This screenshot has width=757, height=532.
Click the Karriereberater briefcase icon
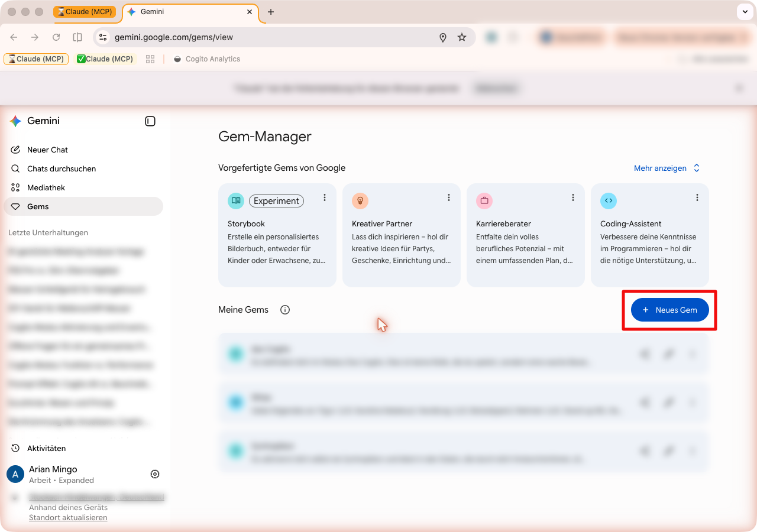tap(484, 201)
